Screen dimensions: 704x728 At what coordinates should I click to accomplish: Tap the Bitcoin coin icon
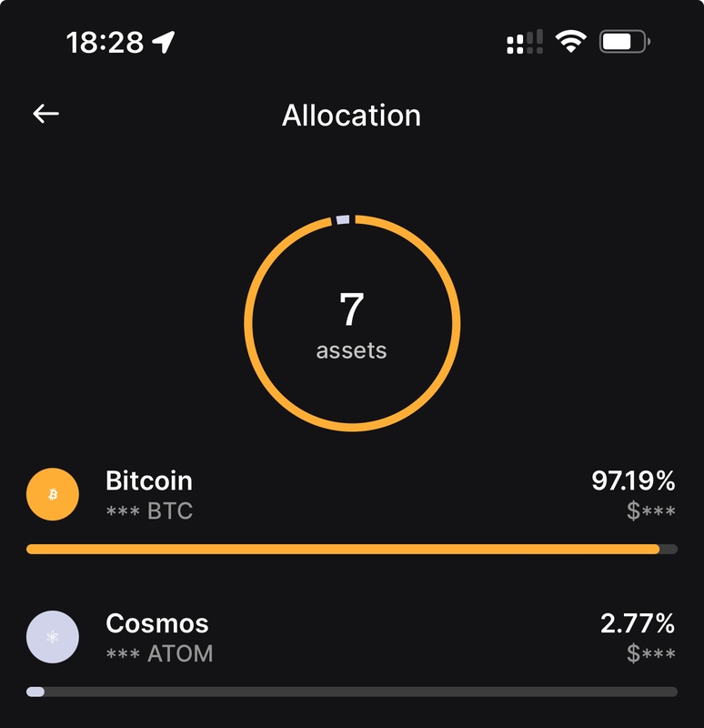point(53,494)
